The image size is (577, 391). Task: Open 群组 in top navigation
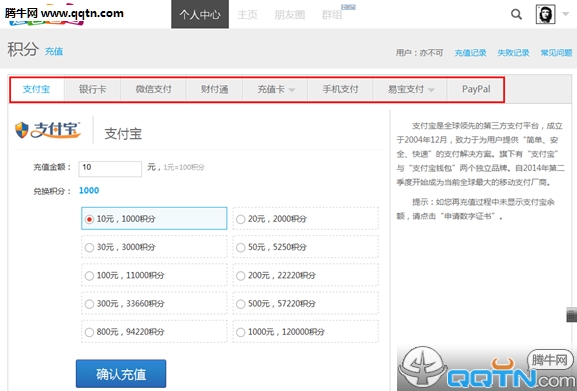pos(332,15)
